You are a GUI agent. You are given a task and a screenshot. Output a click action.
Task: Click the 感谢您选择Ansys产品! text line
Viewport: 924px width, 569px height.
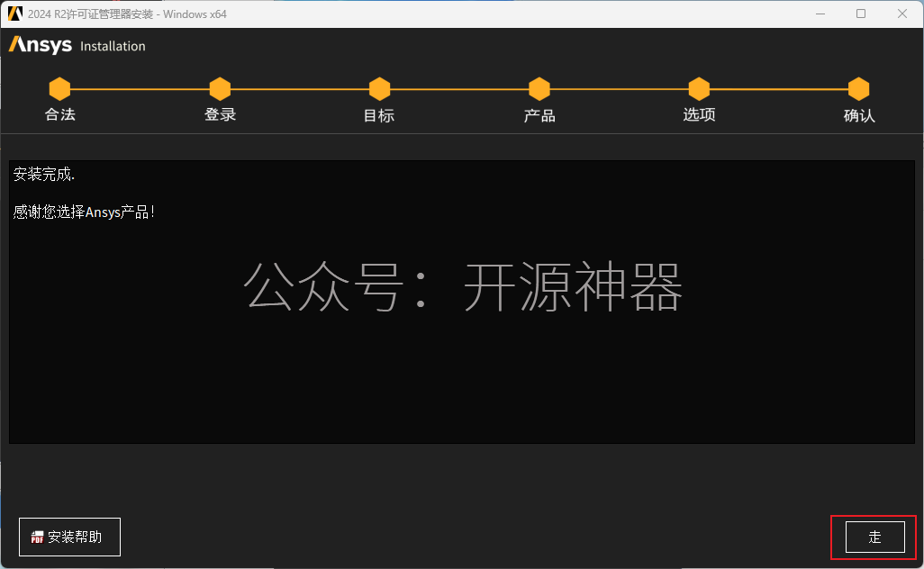pyautogui.click(x=84, y=212)
